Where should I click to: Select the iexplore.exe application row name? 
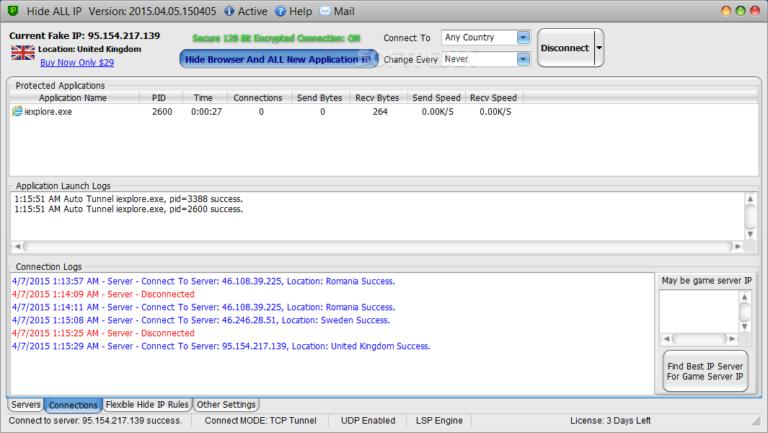(x=48, y=112)
